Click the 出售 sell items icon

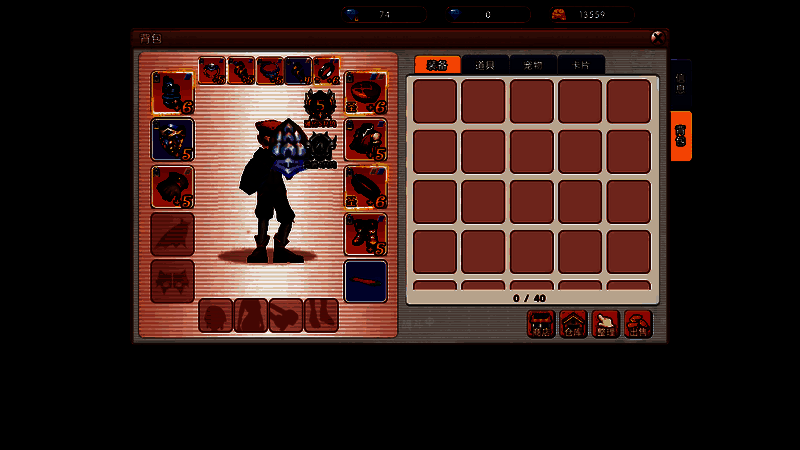tap(638, 324)
